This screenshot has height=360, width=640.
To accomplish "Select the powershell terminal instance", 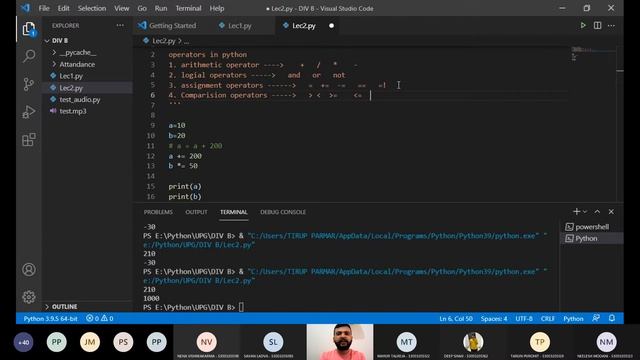I will pos(592,227).
